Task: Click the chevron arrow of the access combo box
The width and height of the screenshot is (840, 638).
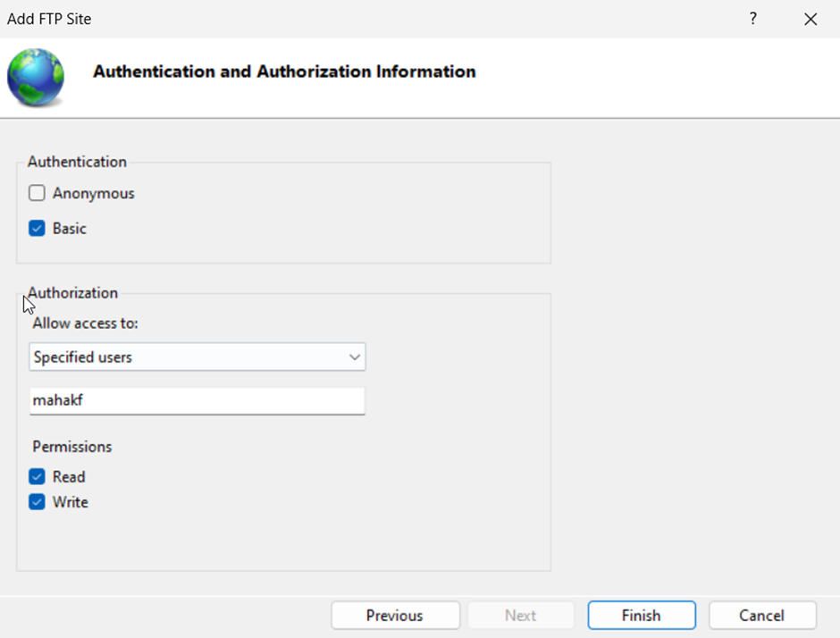Action: click(x=354, y=357)
